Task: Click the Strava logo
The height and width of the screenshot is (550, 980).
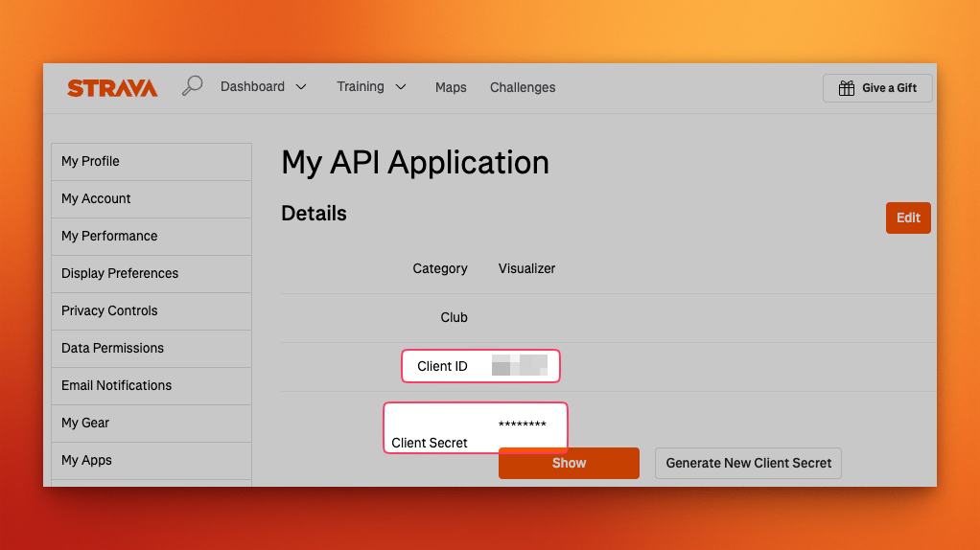Action: tap(112, 88)
